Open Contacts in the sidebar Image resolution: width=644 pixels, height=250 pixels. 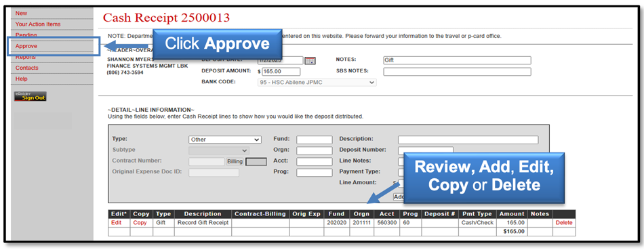pyautogui.click(x=26, y=68)
